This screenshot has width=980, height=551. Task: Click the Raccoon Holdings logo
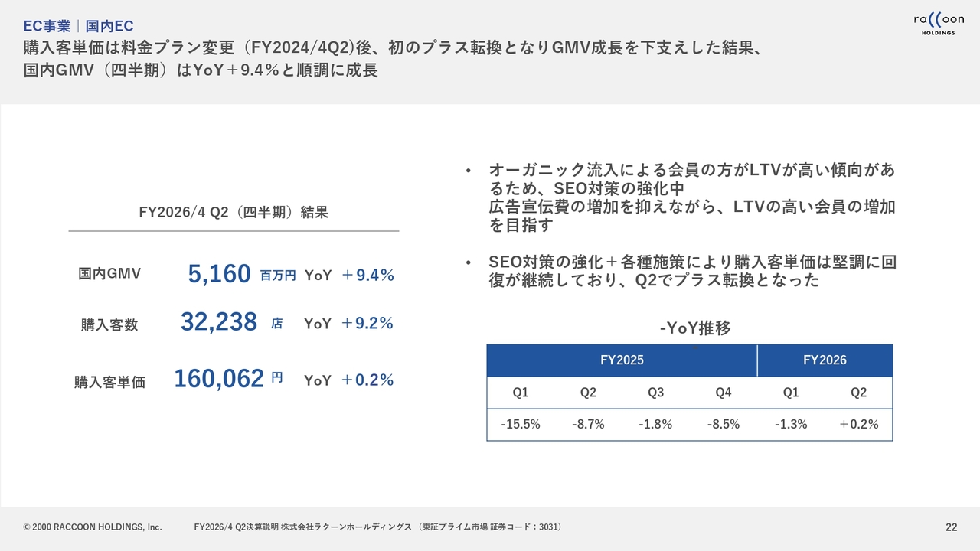pos(939,24)
